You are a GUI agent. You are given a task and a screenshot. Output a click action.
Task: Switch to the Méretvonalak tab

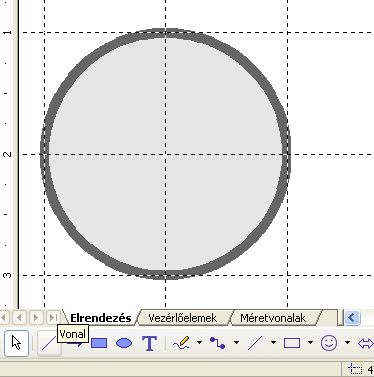click(273, 318)
